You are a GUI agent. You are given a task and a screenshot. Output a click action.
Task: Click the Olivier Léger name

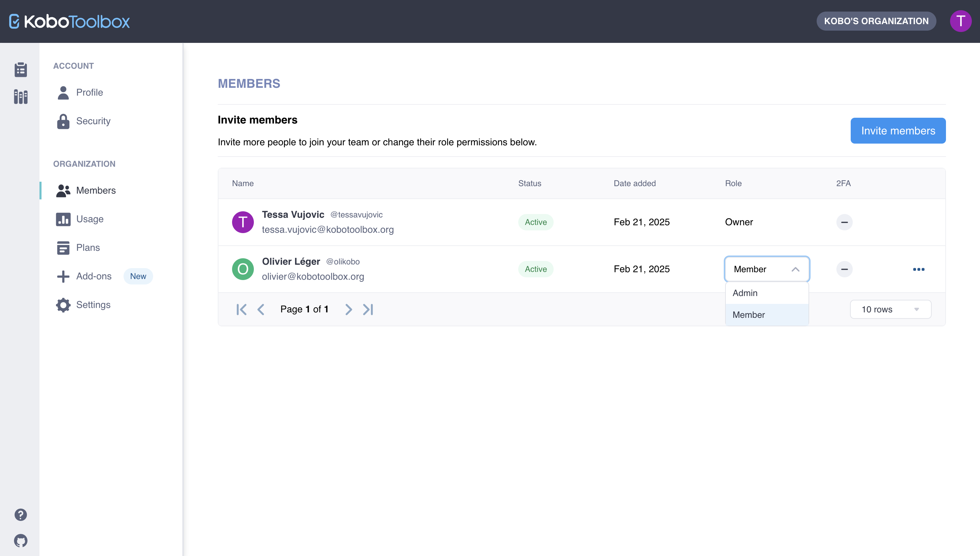tap(291, 262)
